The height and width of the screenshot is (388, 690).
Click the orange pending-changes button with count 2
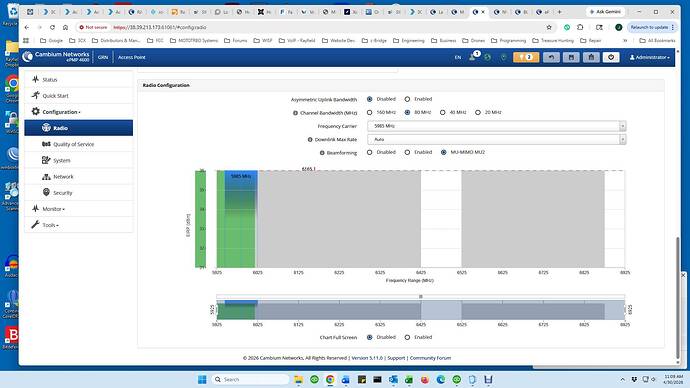[526, 57]
